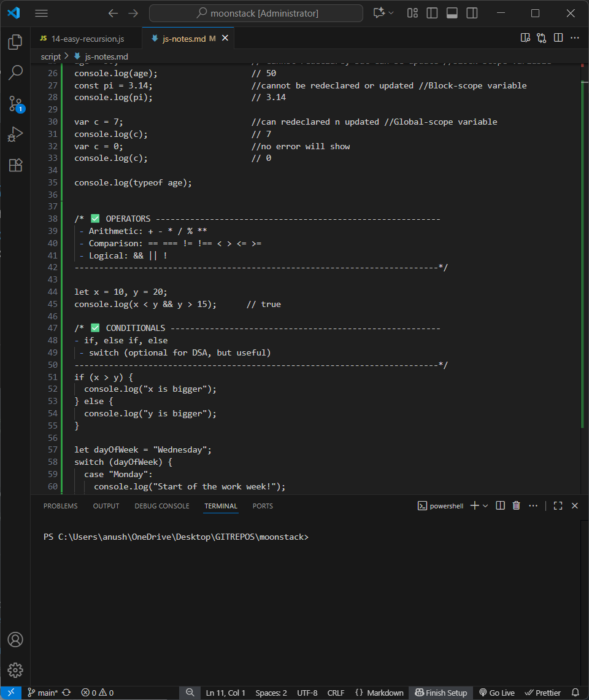
Task: Select the TERMINAL panel tab
Action: click(221, 506)
